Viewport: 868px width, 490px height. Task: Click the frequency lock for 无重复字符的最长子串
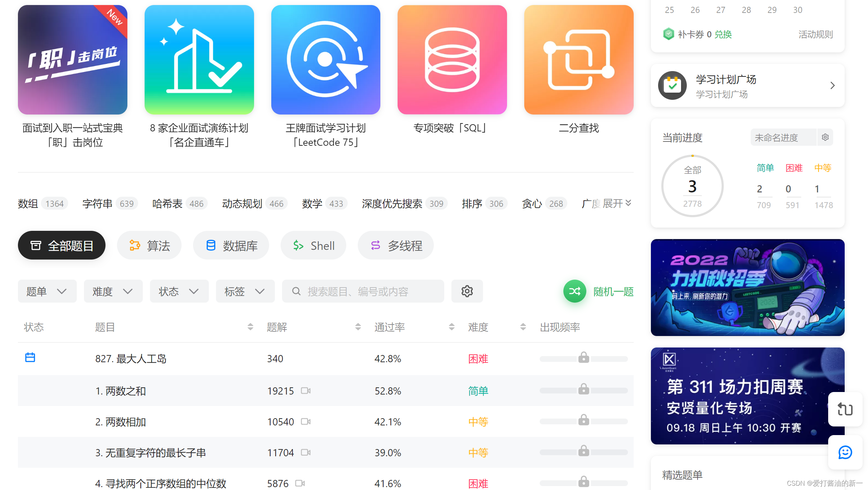pyautogui.click(x=584, y=451)
